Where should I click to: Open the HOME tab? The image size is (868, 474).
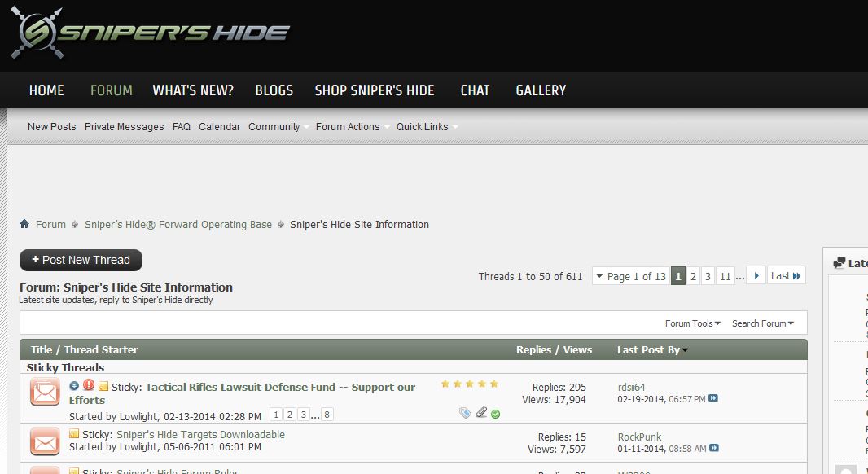(x=46, y=90)
